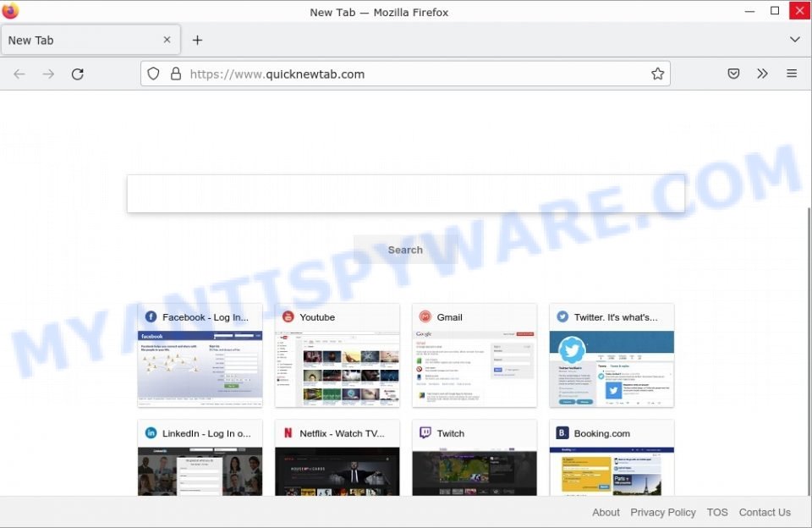Open the Booking.com page thumbnail
Viewport: 812px width, 528px height.
coord(612,471)
